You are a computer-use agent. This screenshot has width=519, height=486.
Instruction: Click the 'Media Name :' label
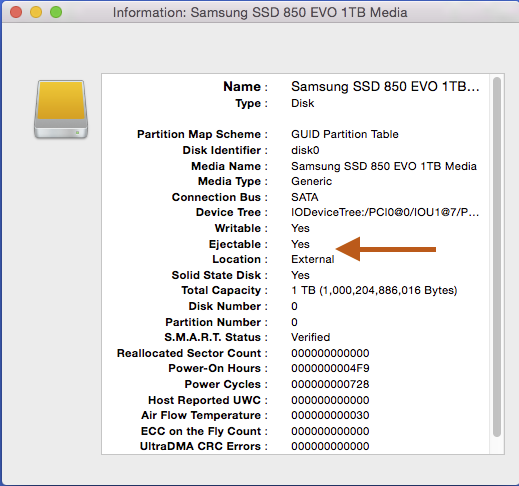tap(229, 166)
